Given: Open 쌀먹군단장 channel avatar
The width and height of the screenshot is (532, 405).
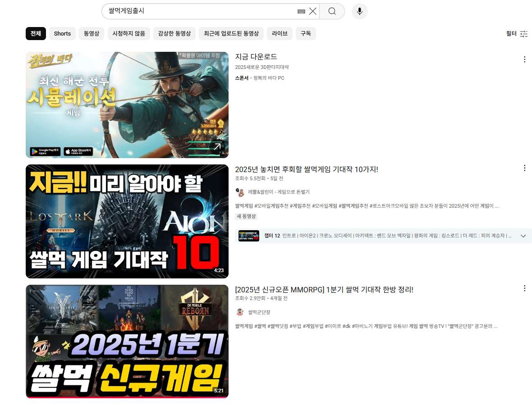Looking at the screenshot, I should [x=240, y=312].
